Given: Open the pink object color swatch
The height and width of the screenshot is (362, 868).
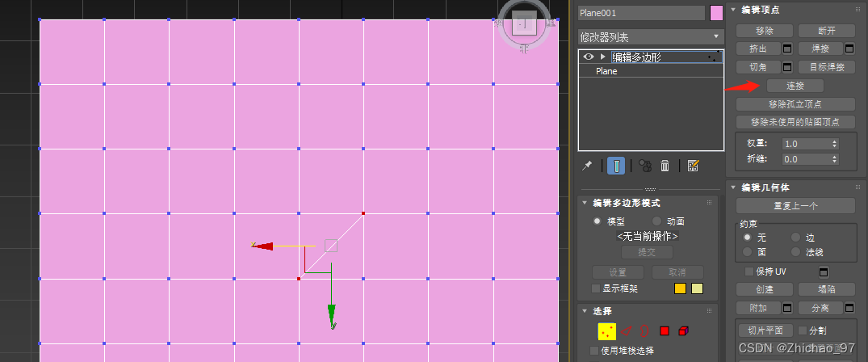Looking at the screenshot, I should [716, 13].
